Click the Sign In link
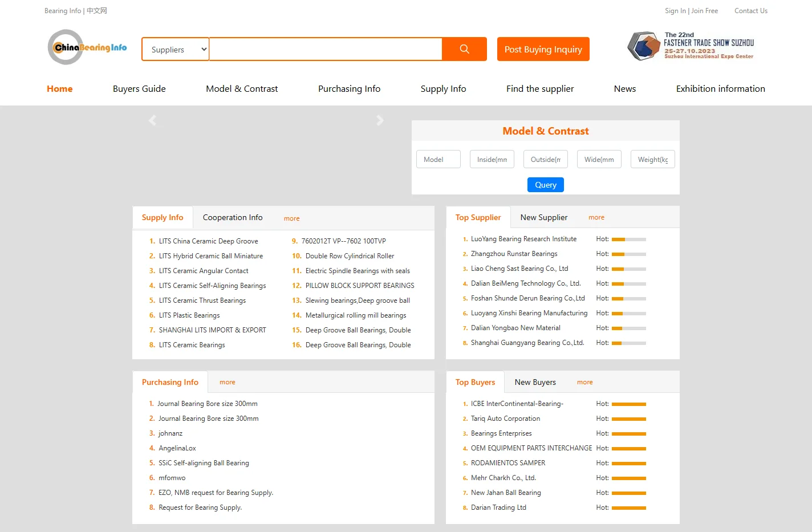Image resolution: width=812 pixels, height=532 pixels. coord(675,11)
